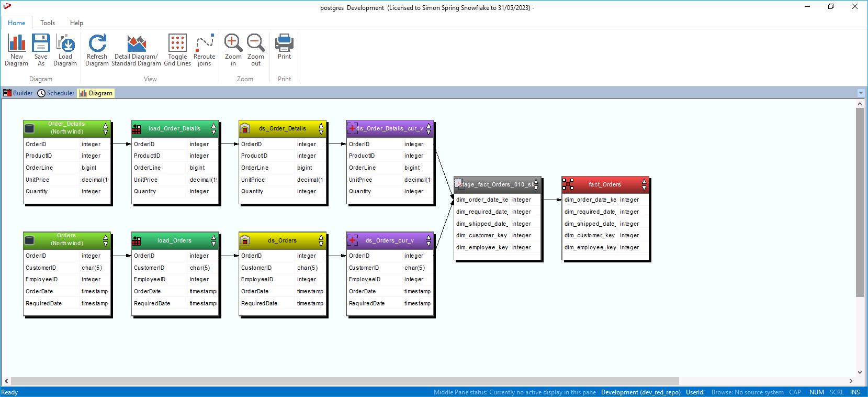
Task: Switch to the Scheduler tab
Action: click(56, 93)
